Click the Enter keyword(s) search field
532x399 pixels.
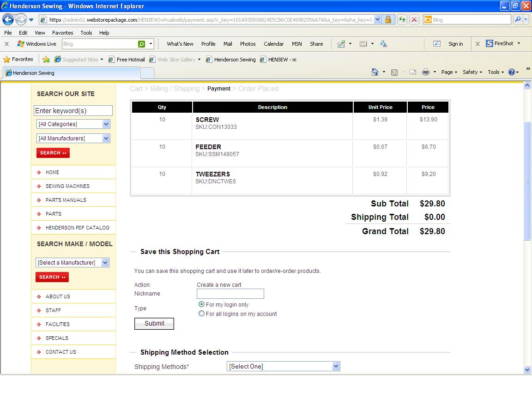pos(73,111)
